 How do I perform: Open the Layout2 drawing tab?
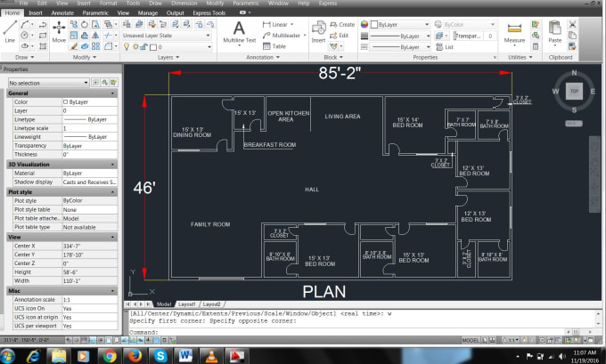click(x=211, y=304)
